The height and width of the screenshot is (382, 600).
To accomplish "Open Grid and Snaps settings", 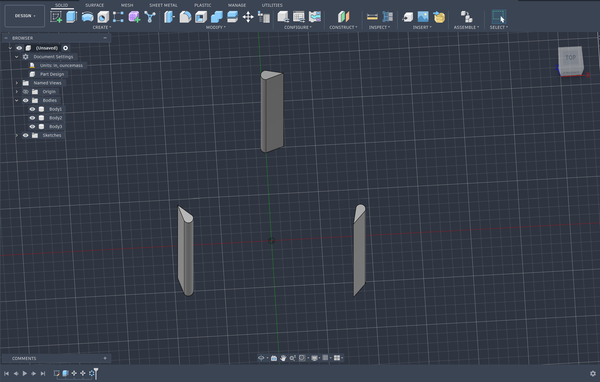I will 325,358.
